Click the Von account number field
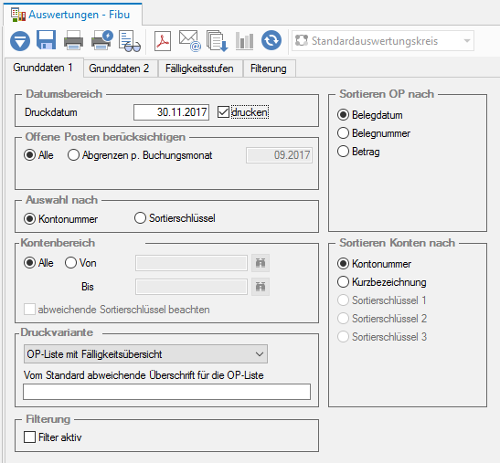This screenshot has height=463, width=500. pyautogui.click(x=191, y=263)
